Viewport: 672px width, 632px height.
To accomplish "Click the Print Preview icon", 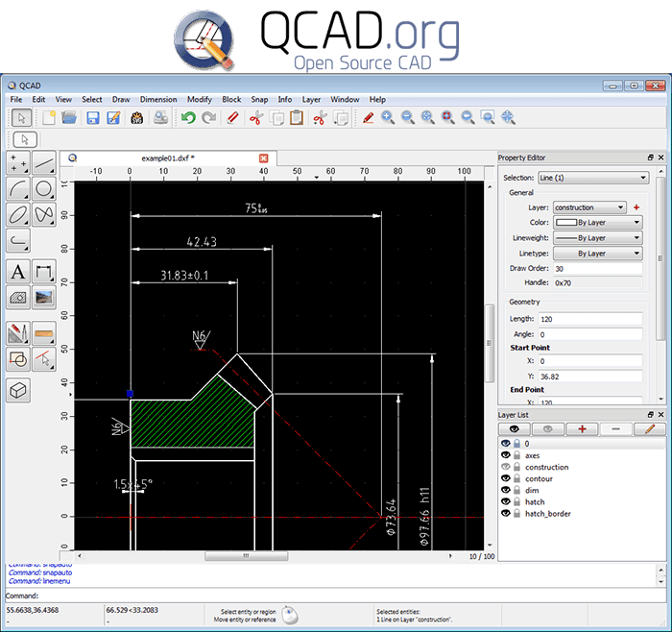I will click(160, 118).
